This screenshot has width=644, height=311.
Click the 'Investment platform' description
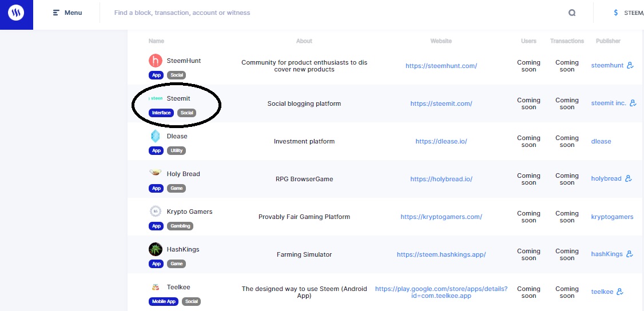coord(304,141)
